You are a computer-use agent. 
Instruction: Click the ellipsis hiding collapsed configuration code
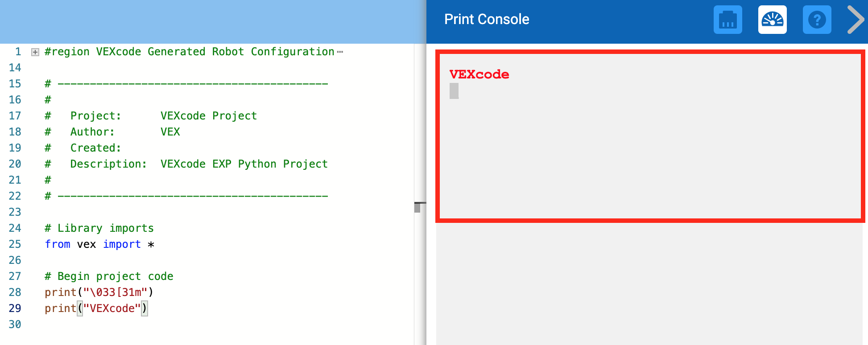pyautogui.click(x=340, y=51)
